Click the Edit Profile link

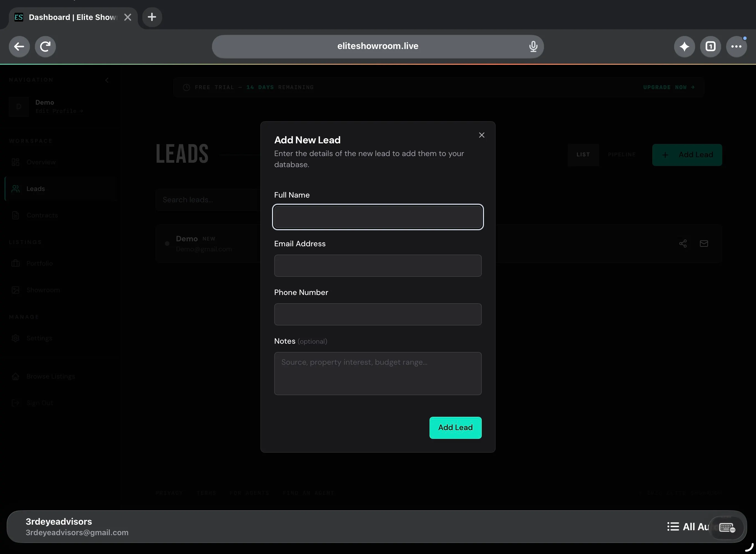[x=59, y=111]
